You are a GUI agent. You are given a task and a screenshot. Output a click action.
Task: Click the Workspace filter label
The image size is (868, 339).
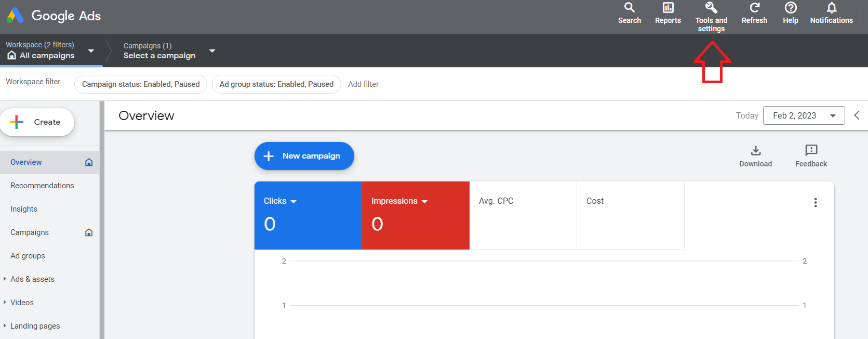(33, 82)
